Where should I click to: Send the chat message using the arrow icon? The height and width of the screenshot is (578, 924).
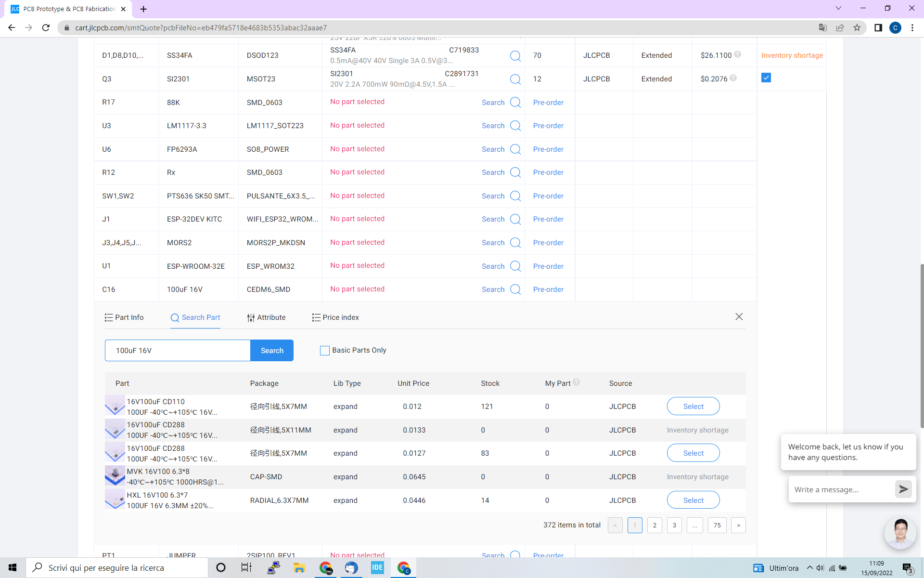tap(903, 489)
